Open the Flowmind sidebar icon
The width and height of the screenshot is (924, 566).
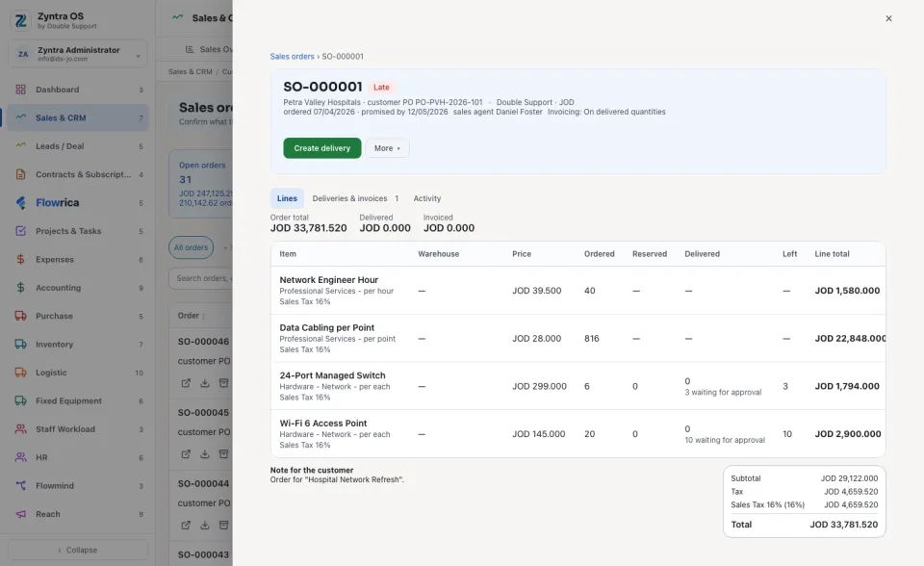click(20, 485)
